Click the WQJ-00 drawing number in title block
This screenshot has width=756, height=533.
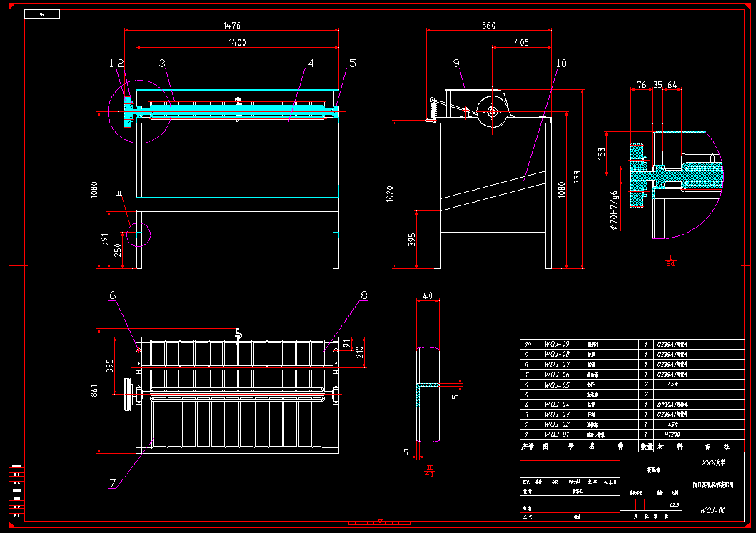(x=713, y=510)
